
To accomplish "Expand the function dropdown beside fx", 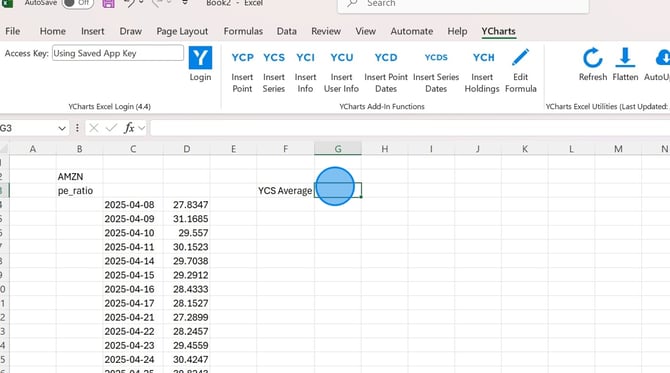I will pyautogui.click(x=142, y=128).
